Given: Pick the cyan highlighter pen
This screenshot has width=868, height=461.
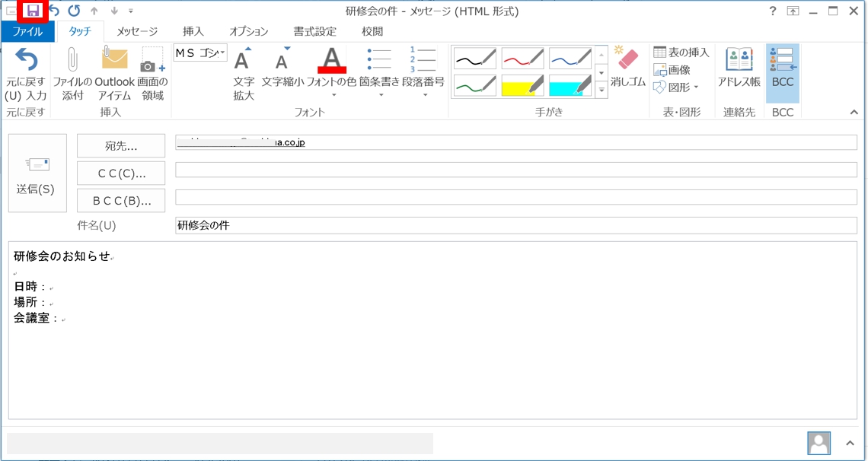Looking at the screenshot, I should [570, 85].
